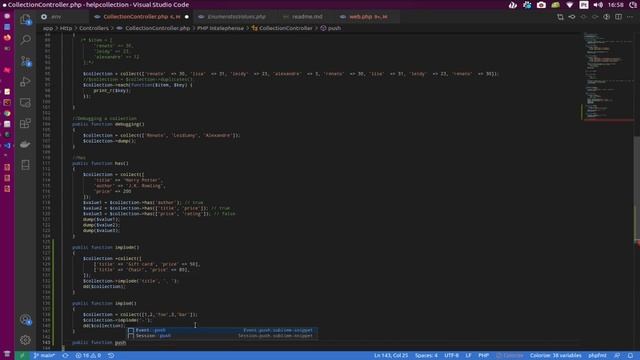Click 'public function implode()' on line 126
640x360 pixels.
click(106, 247)
